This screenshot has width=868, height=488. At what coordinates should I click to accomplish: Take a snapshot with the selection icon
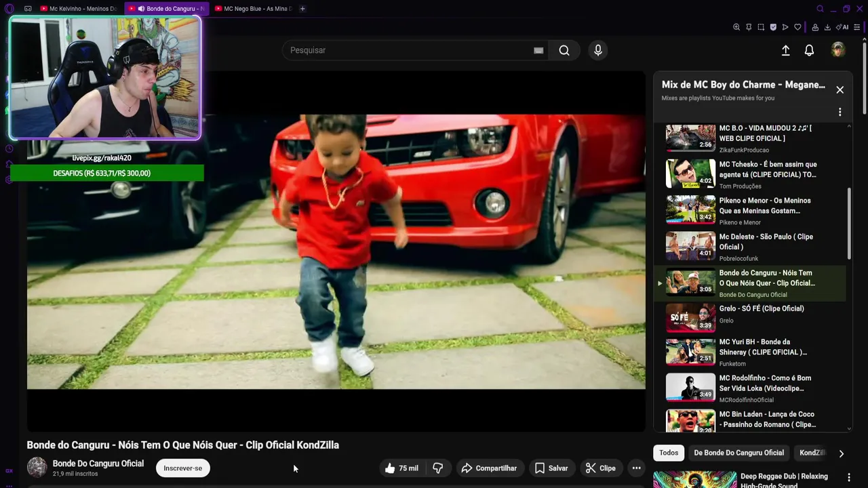click(761, 27)
